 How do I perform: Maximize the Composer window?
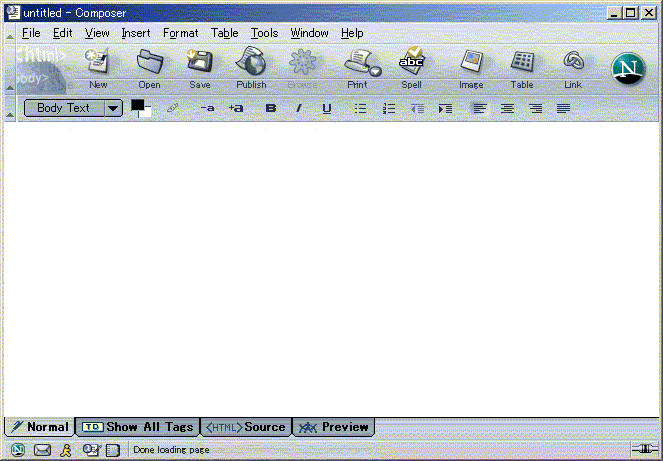(x=630, y=13)
